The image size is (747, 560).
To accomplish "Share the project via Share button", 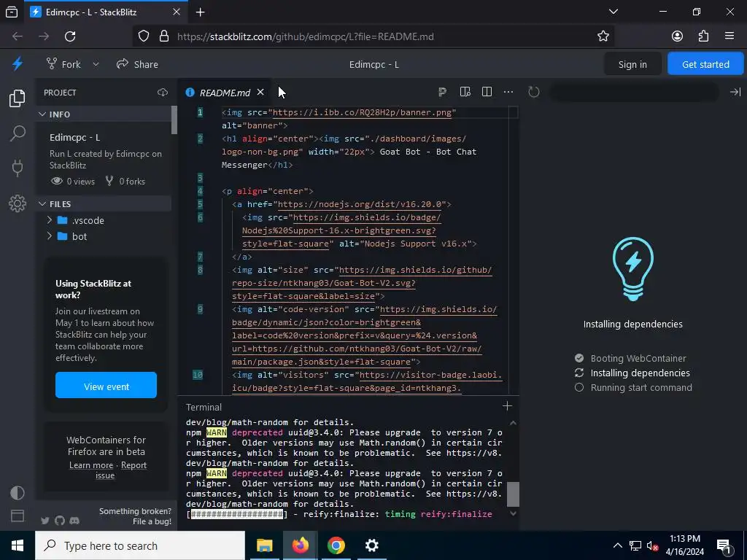I will pyautogui.click(x=137, y=64).
